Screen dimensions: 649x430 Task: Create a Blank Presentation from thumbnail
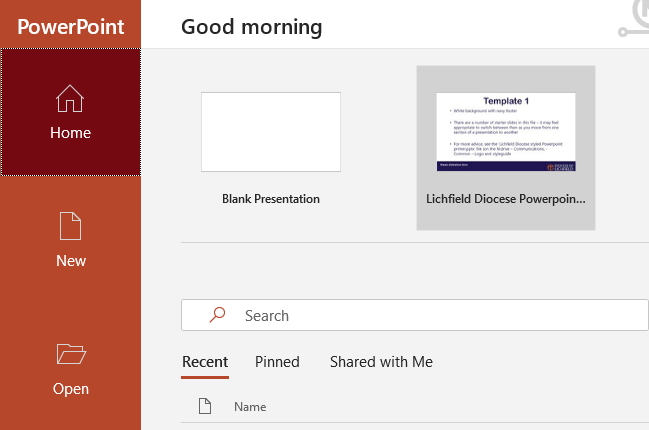tap(271, 132)
